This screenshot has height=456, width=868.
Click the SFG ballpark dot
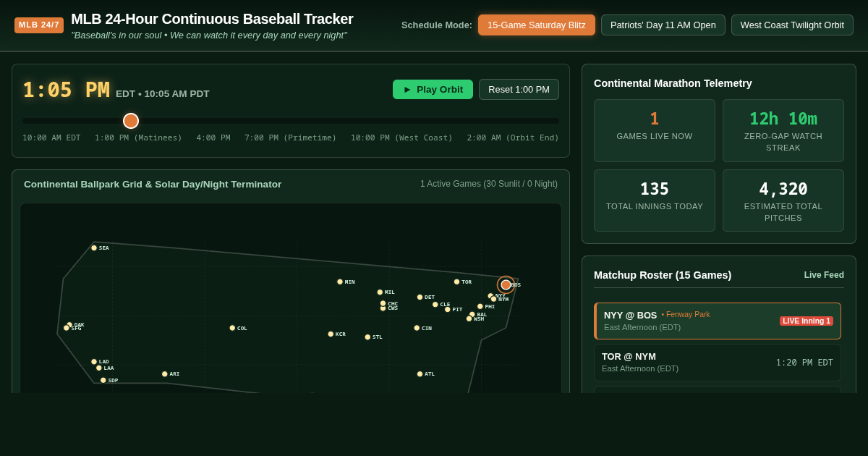click(x=67, y=329)
